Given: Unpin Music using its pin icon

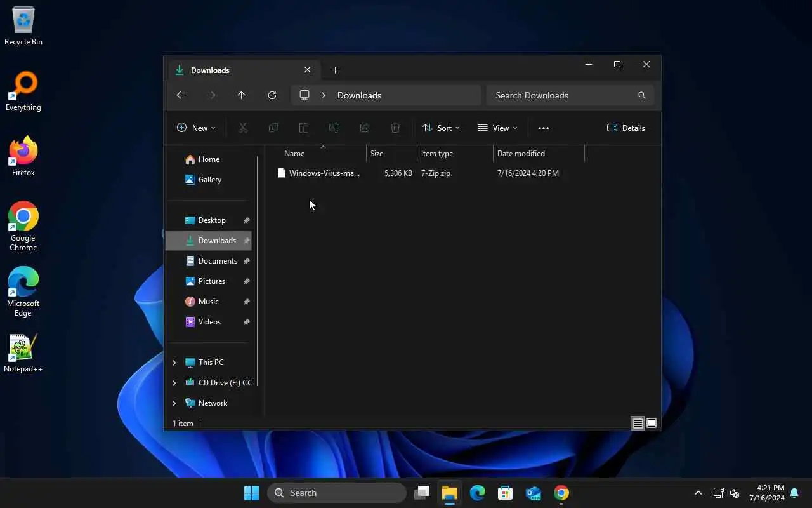Looking at the screenshot, I should tap(246, 302).
